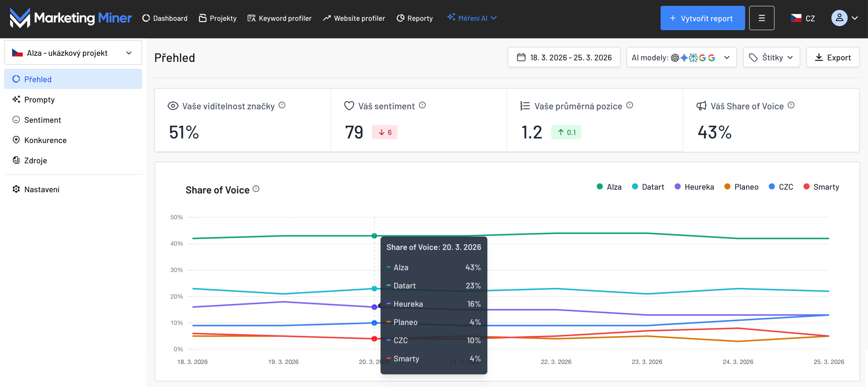This screenshot has width=868, height=387.
Task: Open the AI modely dropdown
Action: click(x=681, y=58)
